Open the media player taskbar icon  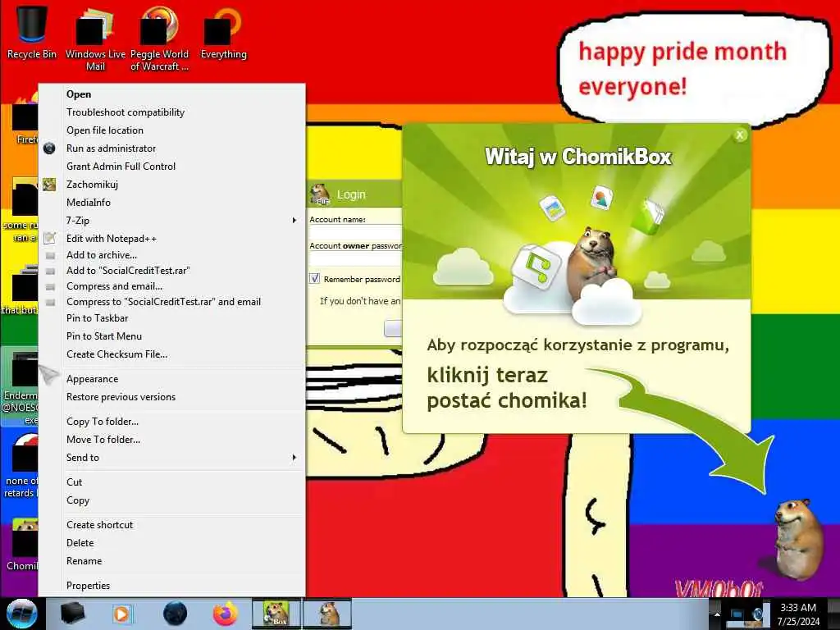pyautogui.click(x=121, y=614)
